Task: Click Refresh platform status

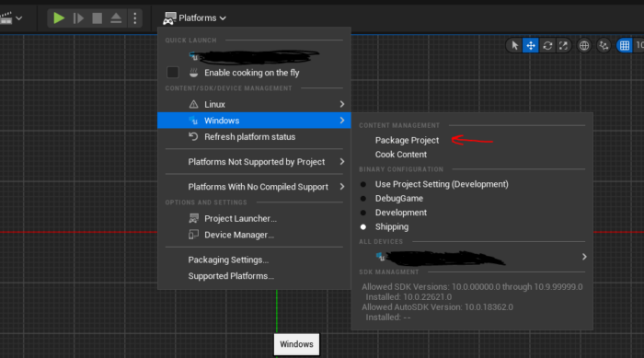Action: click(x=254, y=137)
